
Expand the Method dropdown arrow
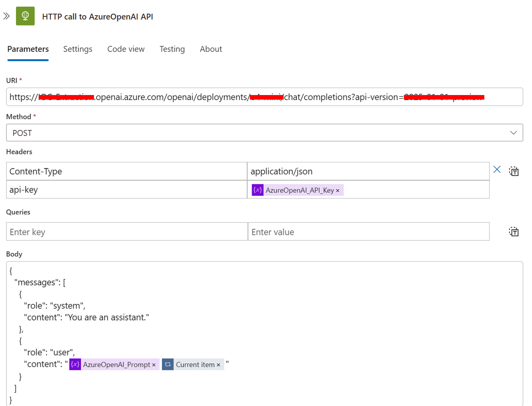pyautogui.click(x=513, y=133)
